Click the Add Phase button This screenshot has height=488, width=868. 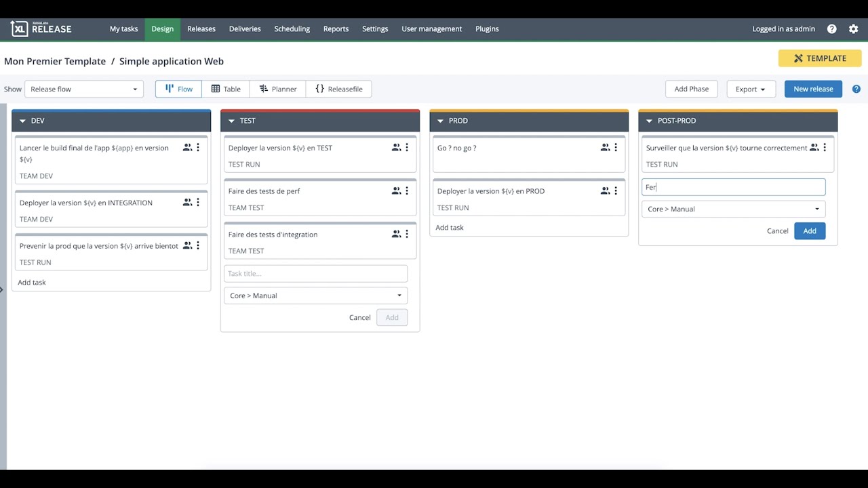pyautogui.click(x=692, y=89)
